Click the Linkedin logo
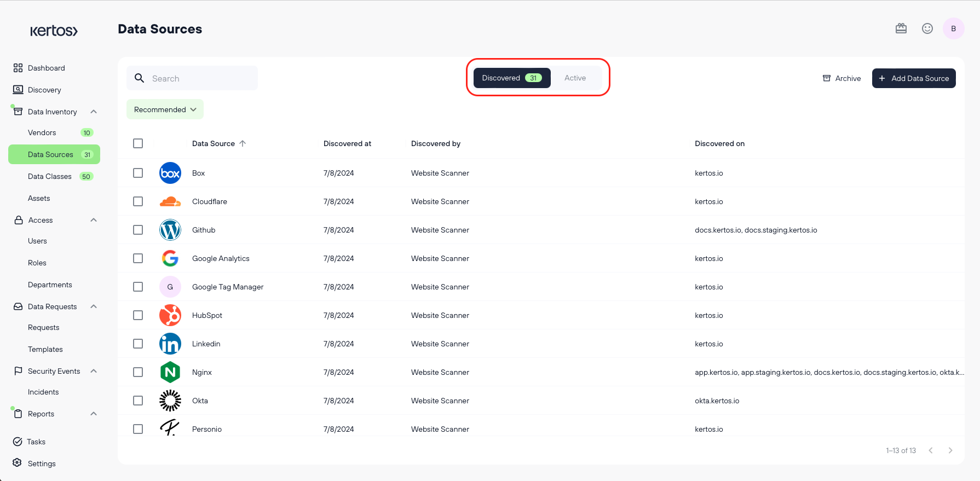980x481 pixels. pyautogui.click(x=170, y=344)
